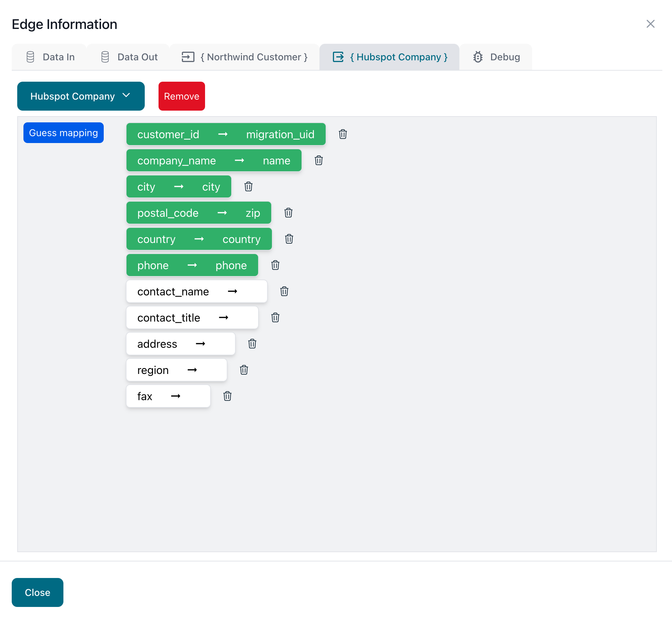The width and height of the screenshot is (672, 619).
Task: Remove the address mapping row
Action: tap(252, 344)
